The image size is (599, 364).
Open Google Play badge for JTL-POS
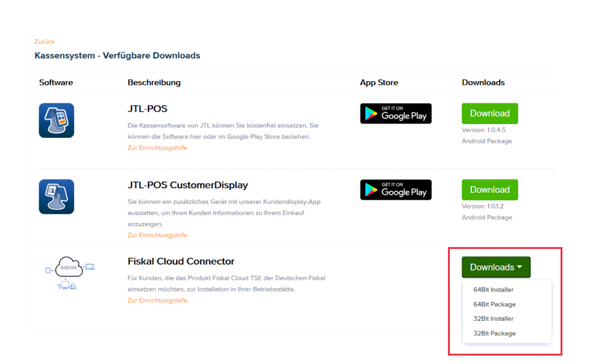[395, 113]
